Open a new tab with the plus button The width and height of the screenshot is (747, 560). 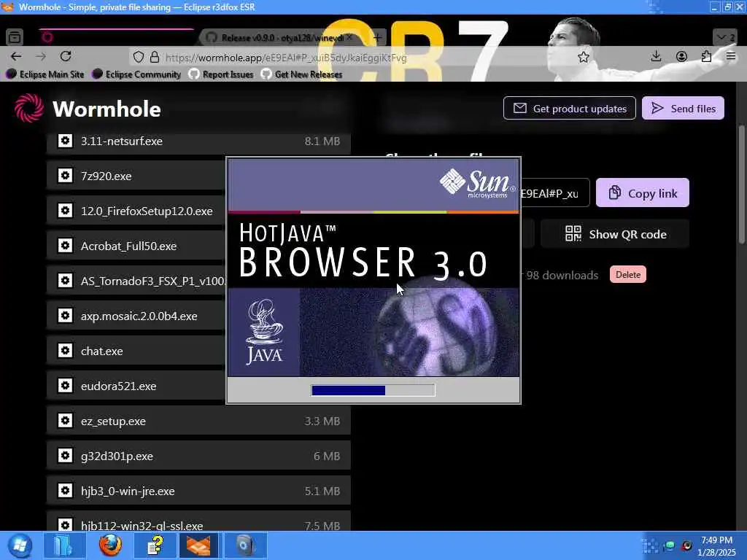point(378,37)
